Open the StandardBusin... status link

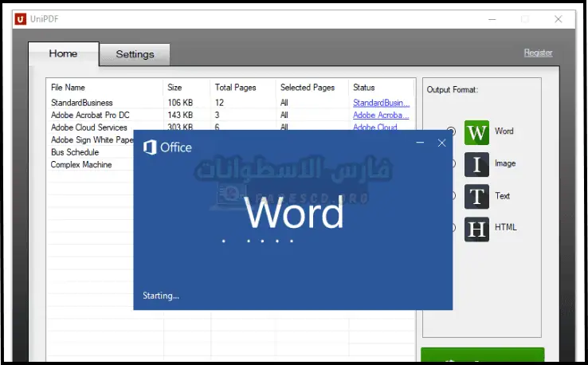381,103
